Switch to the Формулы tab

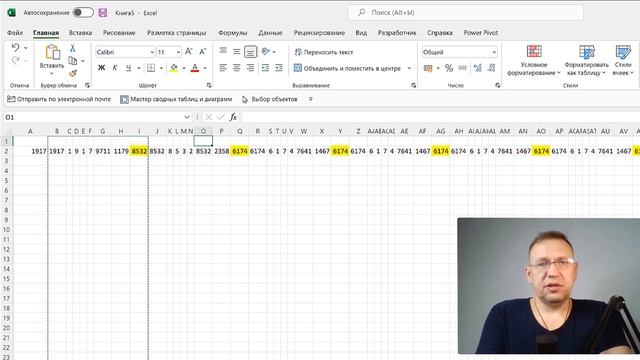[232, 33]
